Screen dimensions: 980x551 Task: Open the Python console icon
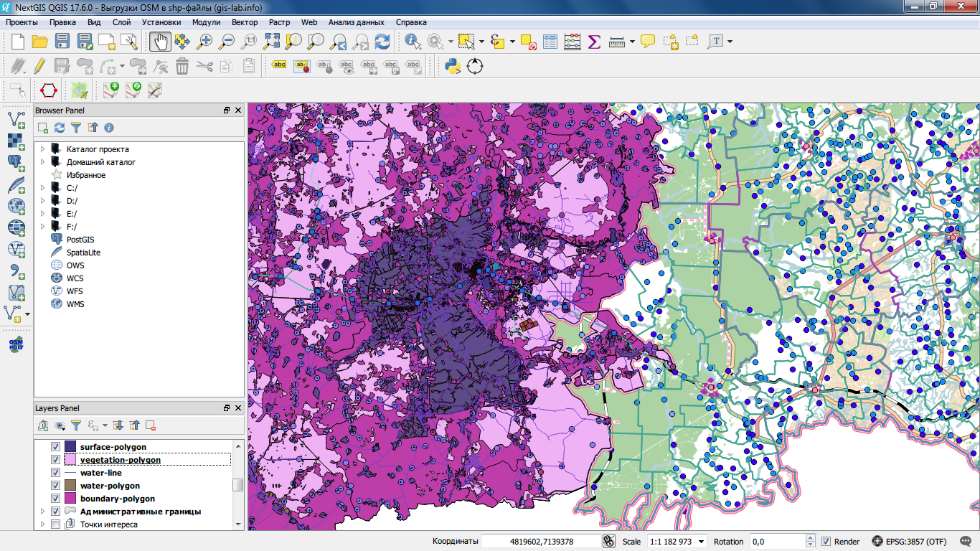pos(452,67)
